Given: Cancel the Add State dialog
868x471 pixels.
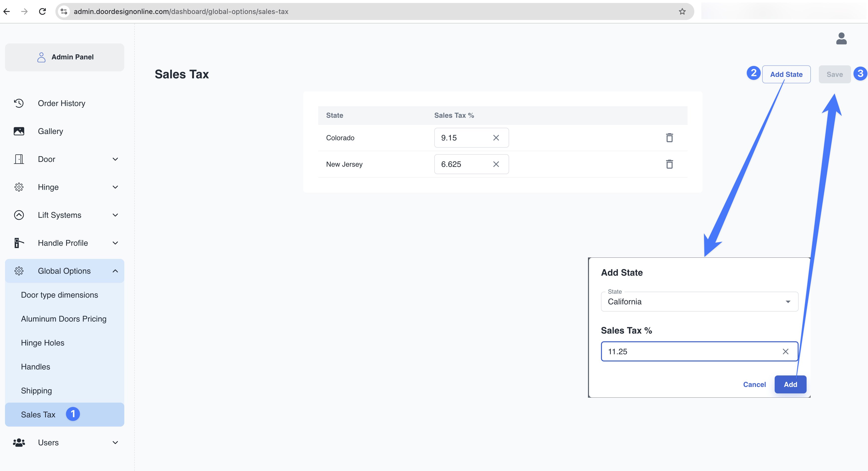Looking at the screenshot, I should point(754,384).
